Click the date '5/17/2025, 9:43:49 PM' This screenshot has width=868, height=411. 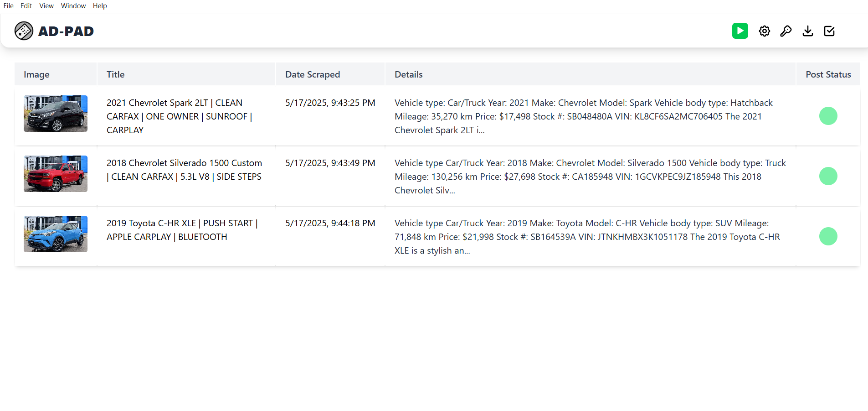coord(330,163)
